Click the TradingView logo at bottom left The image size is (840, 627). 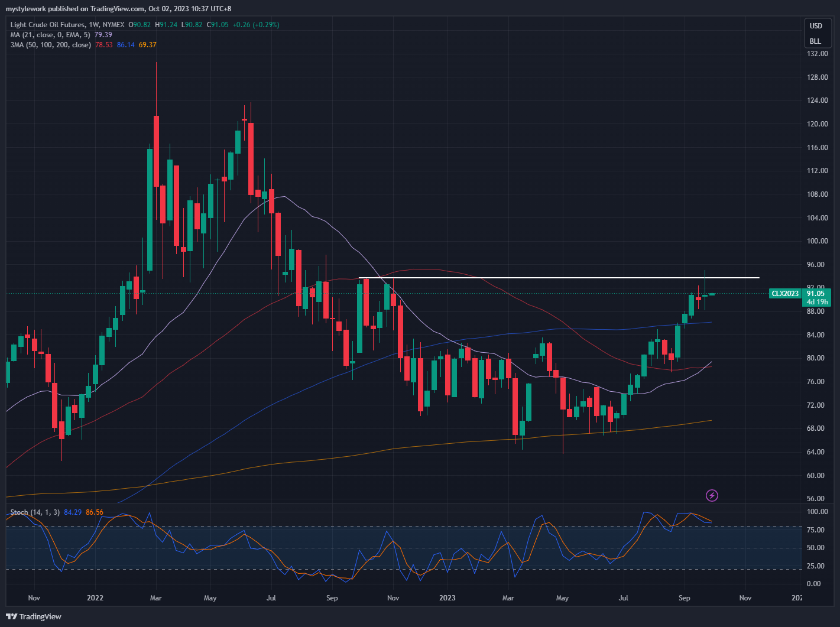click(x=34, y=616)
